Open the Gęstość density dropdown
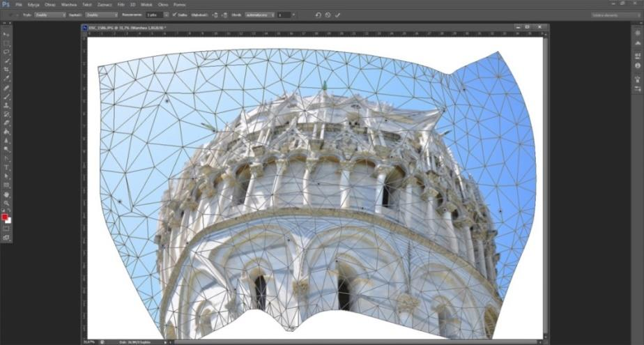This screenshot has height=345, width=644. (x=101, y=15)
